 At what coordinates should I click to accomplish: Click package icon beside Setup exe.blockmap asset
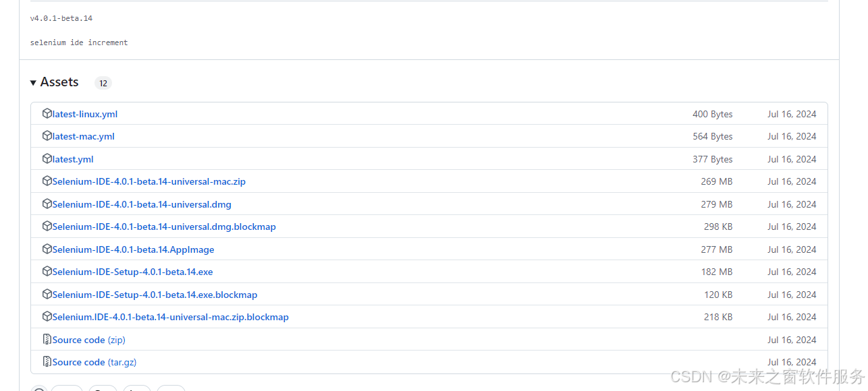pyautogui.click(x=47, y=294)
